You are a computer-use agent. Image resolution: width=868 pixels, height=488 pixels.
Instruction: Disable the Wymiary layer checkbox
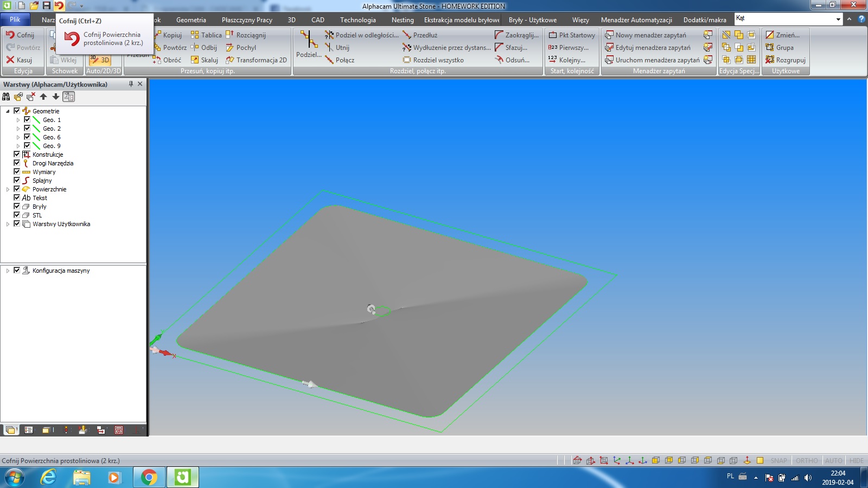pos(17,172)
